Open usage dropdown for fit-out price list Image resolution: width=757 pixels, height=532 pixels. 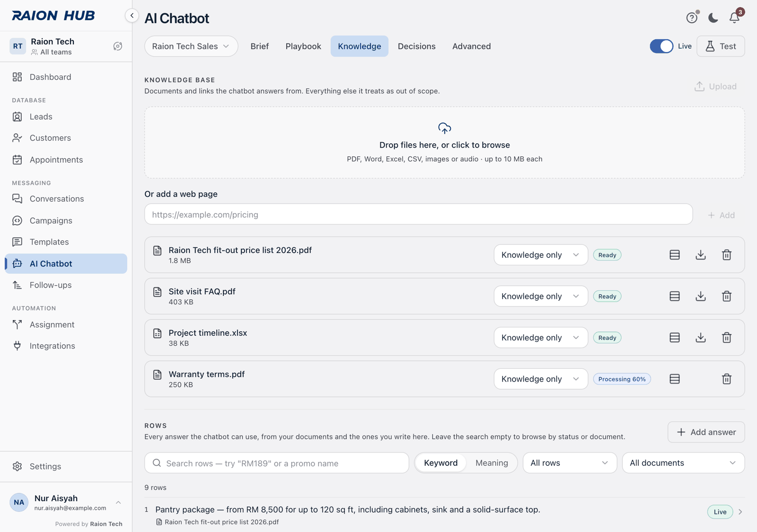click(541, 255)
